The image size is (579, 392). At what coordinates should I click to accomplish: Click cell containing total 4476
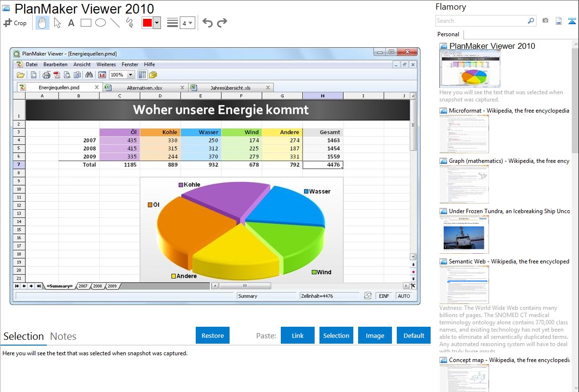[323, 165]
